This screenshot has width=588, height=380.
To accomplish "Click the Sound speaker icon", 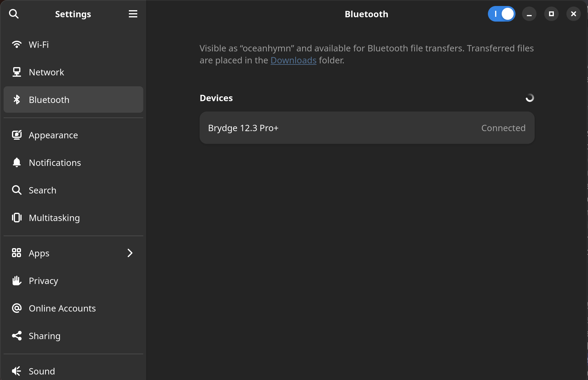I will click(x=17, y=371).
